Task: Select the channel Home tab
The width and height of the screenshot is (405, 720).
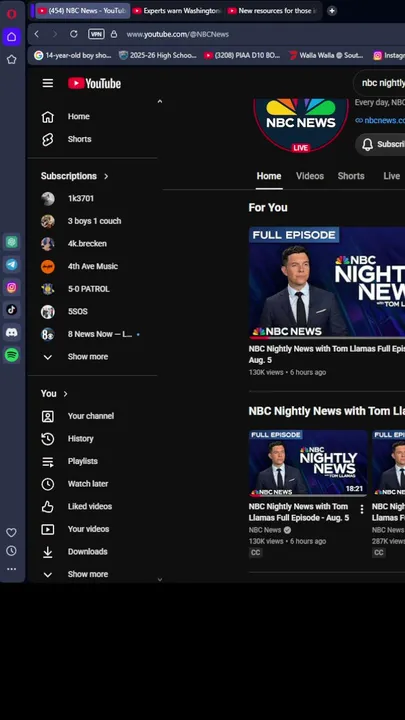Action: tap(269, 176)
